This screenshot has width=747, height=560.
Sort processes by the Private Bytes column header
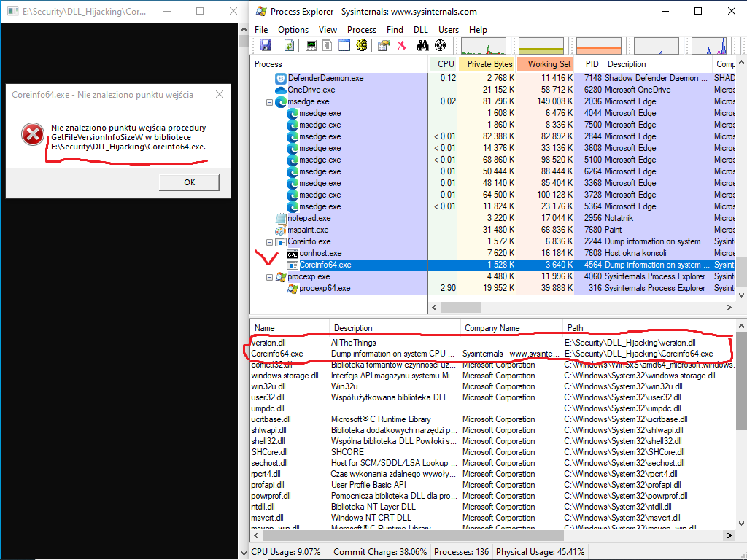[489, 64]
